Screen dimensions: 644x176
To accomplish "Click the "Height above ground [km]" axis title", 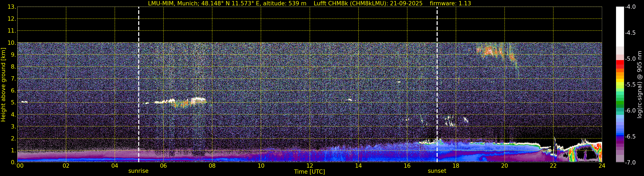I will tap(3, 85).
